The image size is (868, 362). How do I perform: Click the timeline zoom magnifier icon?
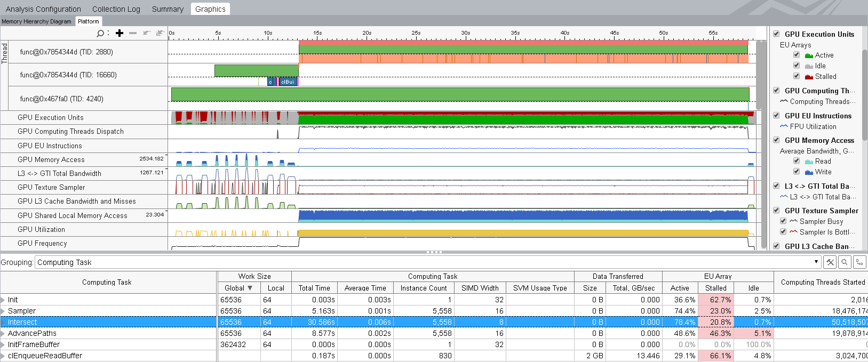[100, 33]
